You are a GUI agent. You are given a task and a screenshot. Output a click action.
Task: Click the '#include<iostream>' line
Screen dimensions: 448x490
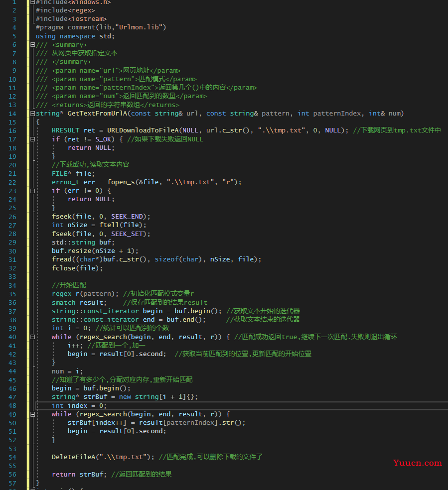click(71, 19)
